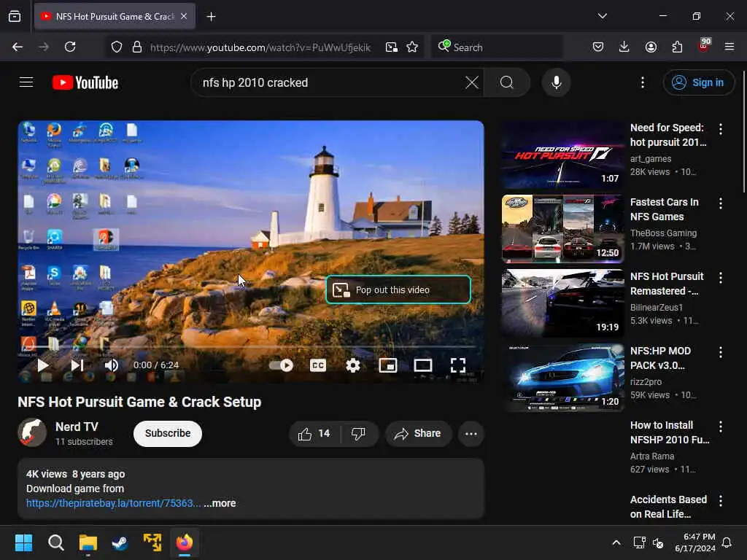
Task: Open Need for Speed hot pursuit thumbnail
Action: click(562, 155)
